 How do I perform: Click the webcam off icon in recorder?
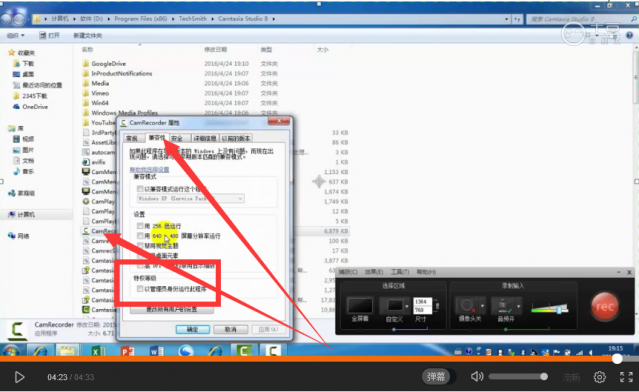coord(467,305)
